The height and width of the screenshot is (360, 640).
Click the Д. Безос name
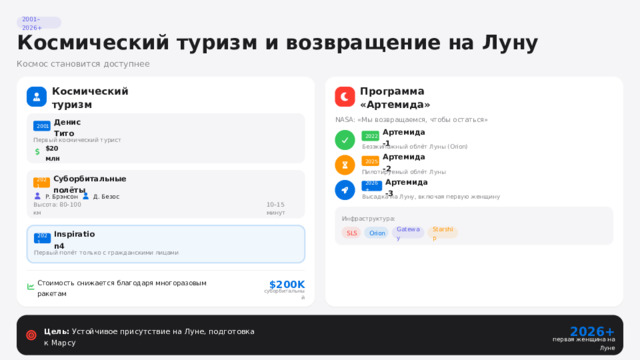[106, 197]
